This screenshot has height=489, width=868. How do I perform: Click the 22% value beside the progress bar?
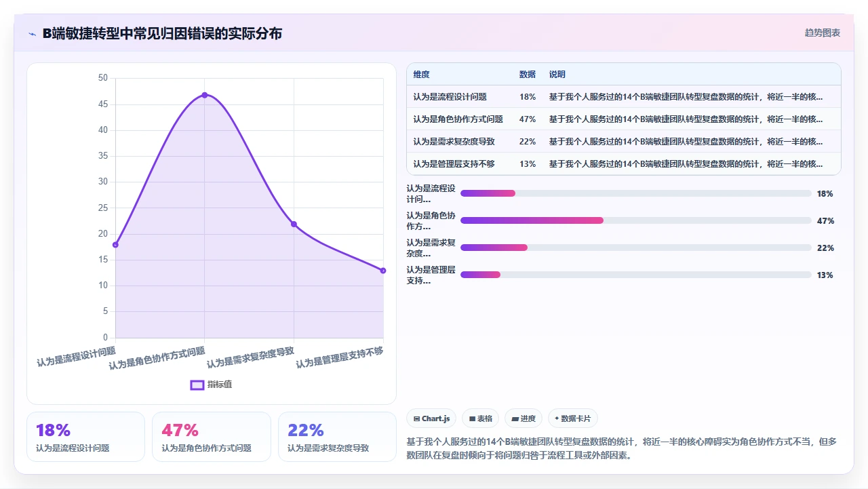825,248
